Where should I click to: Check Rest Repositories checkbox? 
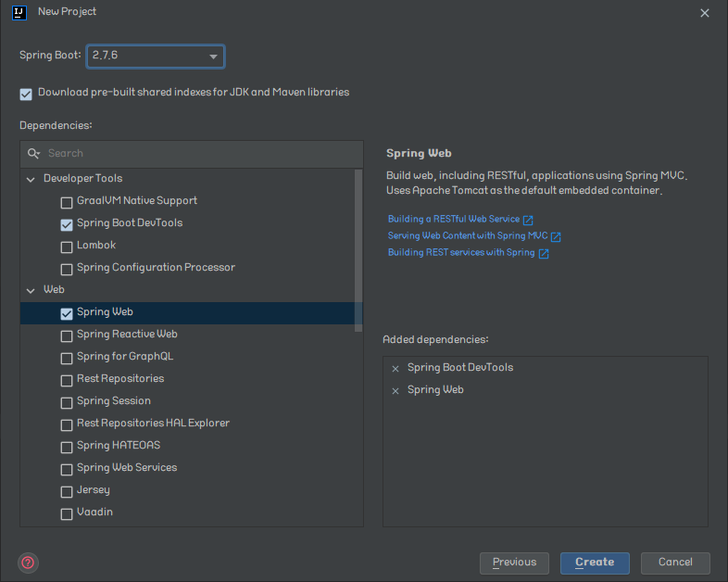[67, 381]
